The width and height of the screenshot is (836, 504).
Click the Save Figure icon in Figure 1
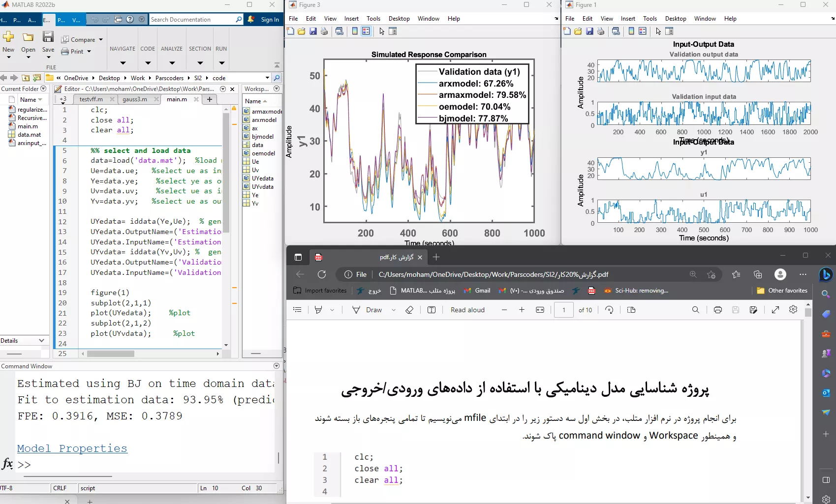[x=589, y=31]
